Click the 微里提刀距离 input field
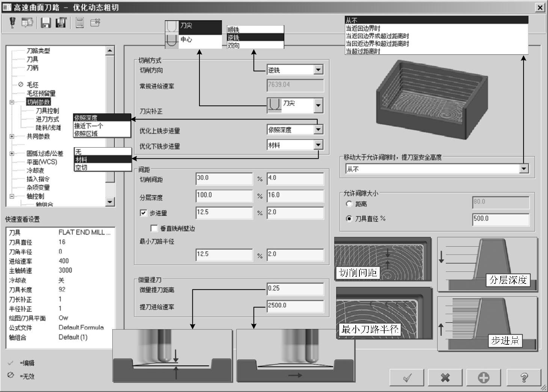This screenshot has height=392, width=548. point(295,288)
